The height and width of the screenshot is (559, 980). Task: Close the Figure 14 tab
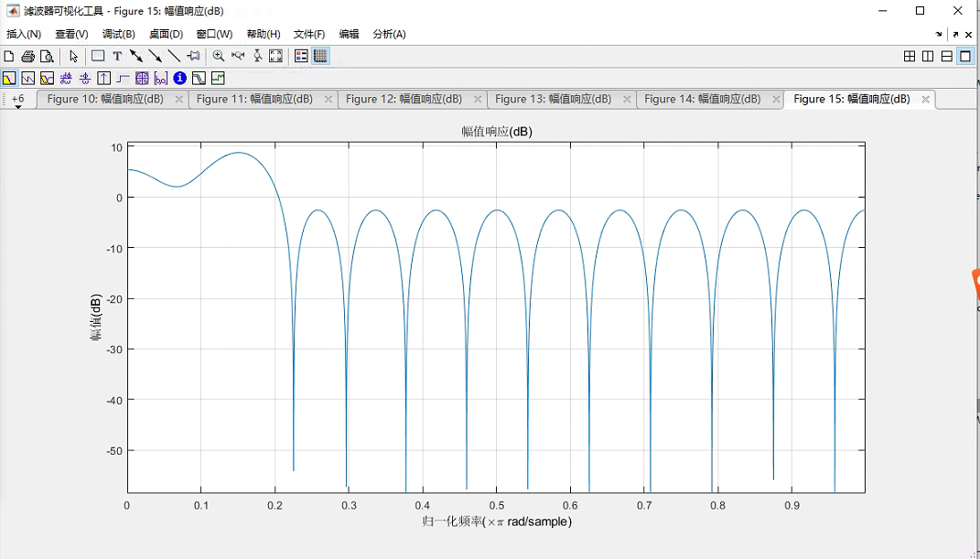click(776, 100)
